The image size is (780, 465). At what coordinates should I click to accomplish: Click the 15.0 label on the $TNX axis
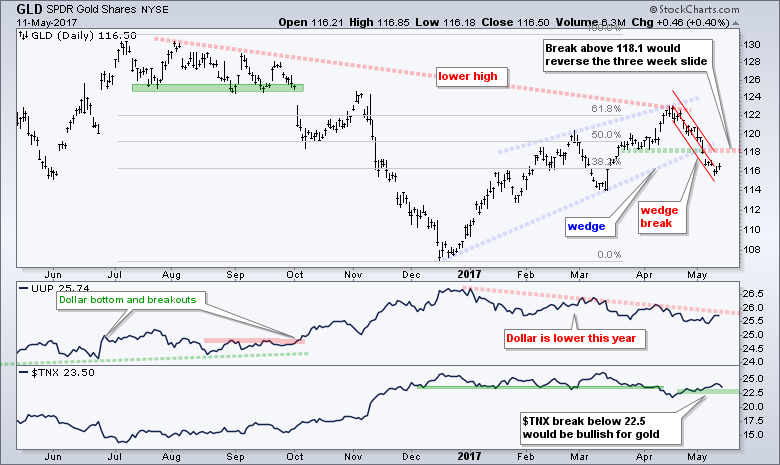[x=753, y=435]
